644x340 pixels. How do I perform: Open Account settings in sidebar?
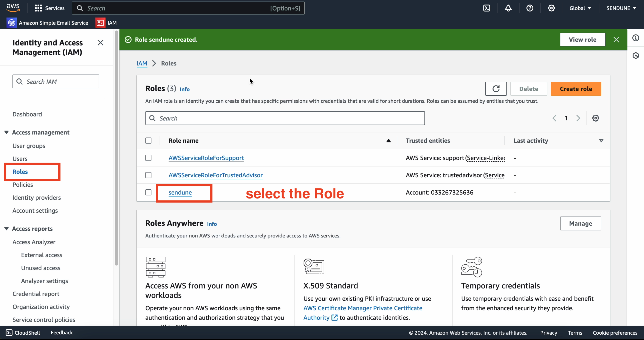[x=35, y=211]
